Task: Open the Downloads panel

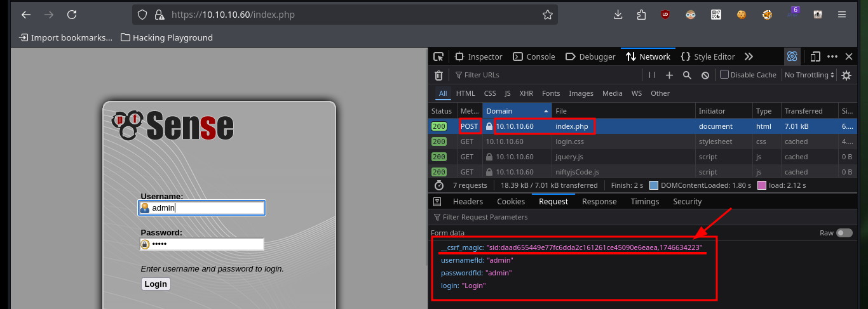Action: [618, 15]
